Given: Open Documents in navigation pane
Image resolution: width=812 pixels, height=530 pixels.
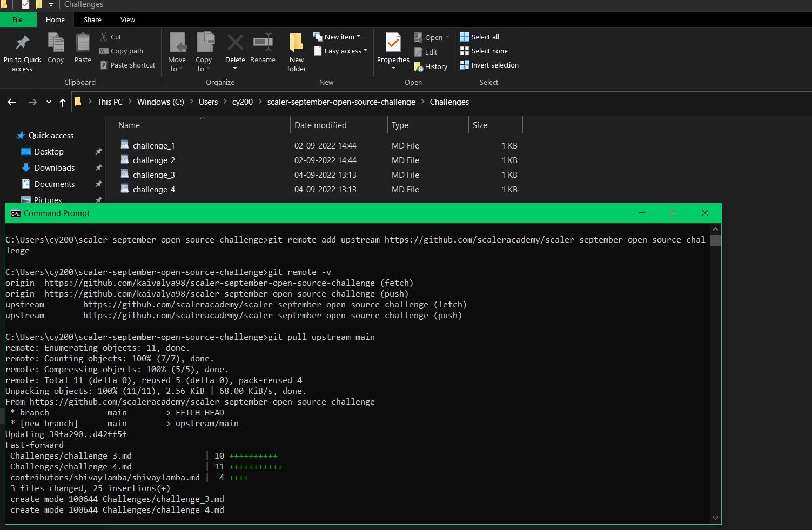Looking at the screenshot, I should [x=54, y=184].
